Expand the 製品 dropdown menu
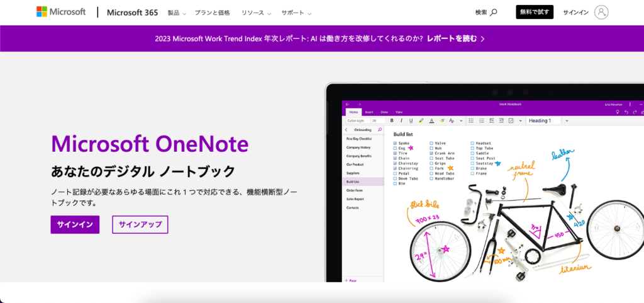Screen dimensions: 644x303 pos(177,13)
